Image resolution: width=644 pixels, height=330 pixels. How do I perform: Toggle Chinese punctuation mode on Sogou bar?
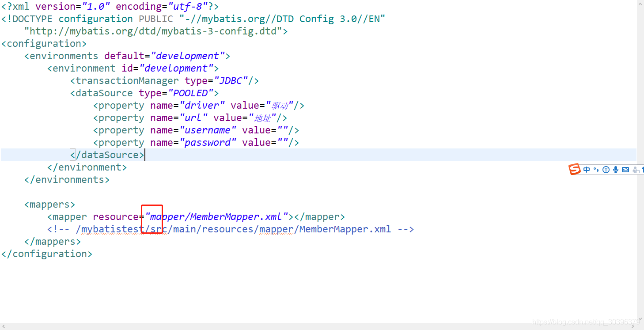click(596, 170)
